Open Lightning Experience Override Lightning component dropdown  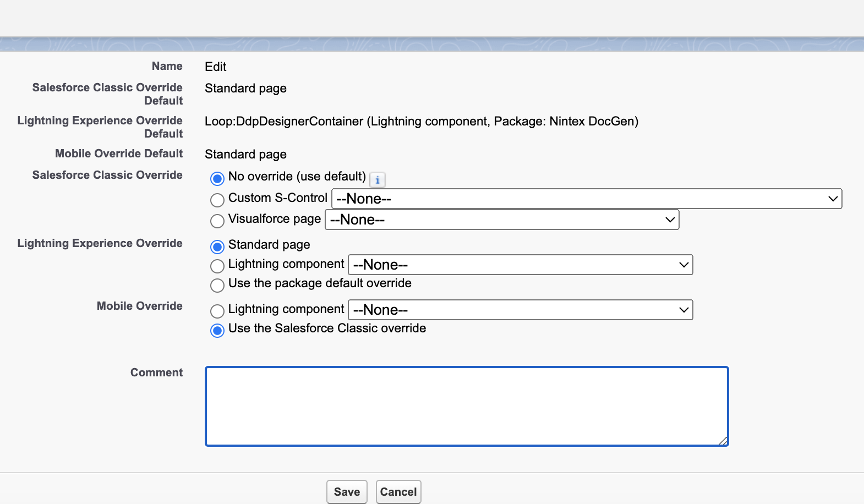pos(520,265)
